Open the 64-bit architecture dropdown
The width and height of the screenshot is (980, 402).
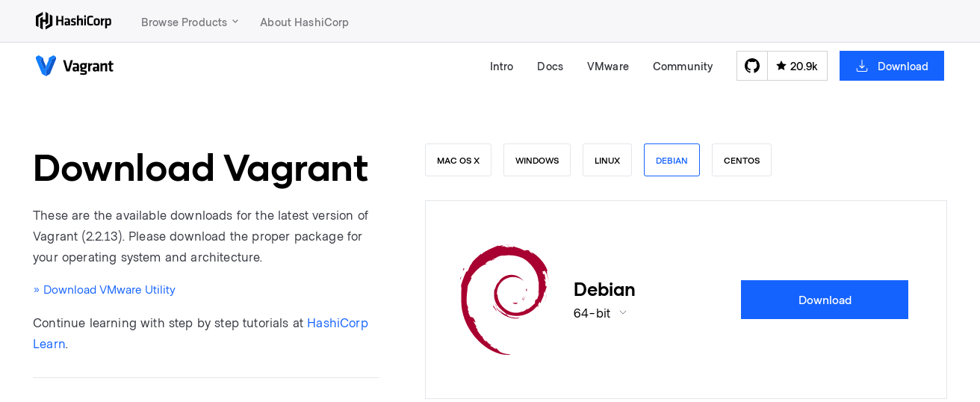click(x=600, y=313)
